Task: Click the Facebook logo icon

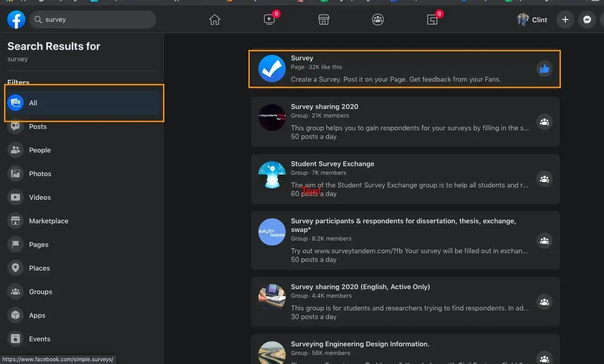Action: (16, 20)
